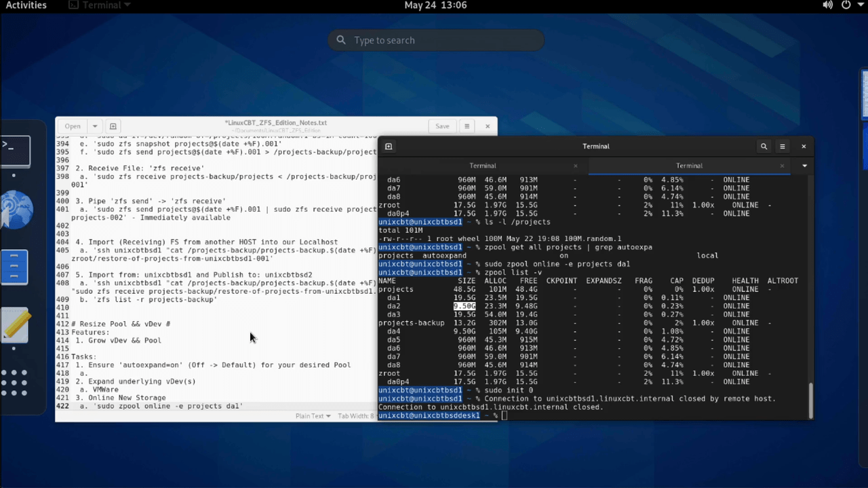Open the Files manager in dock

[15, 267]
